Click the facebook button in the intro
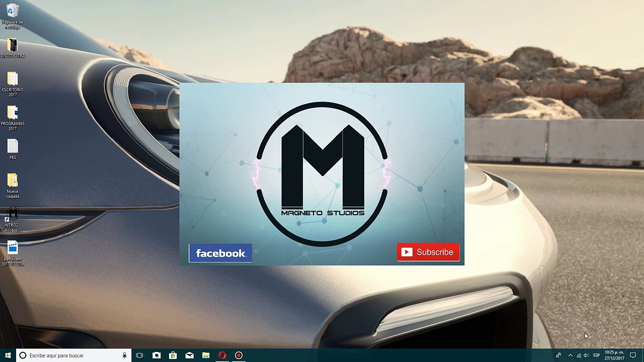The height and width of the screenshot is (362, 644). 220,253
